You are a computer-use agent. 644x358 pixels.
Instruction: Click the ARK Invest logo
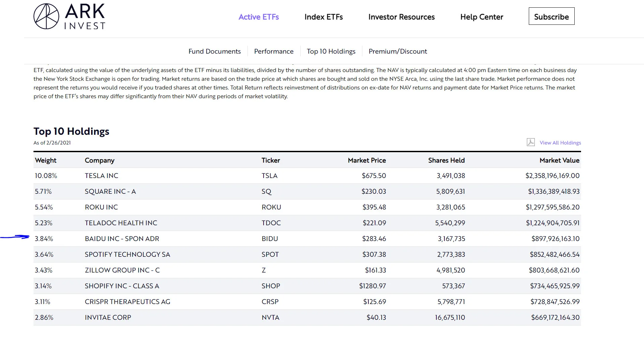coord(69,16)
